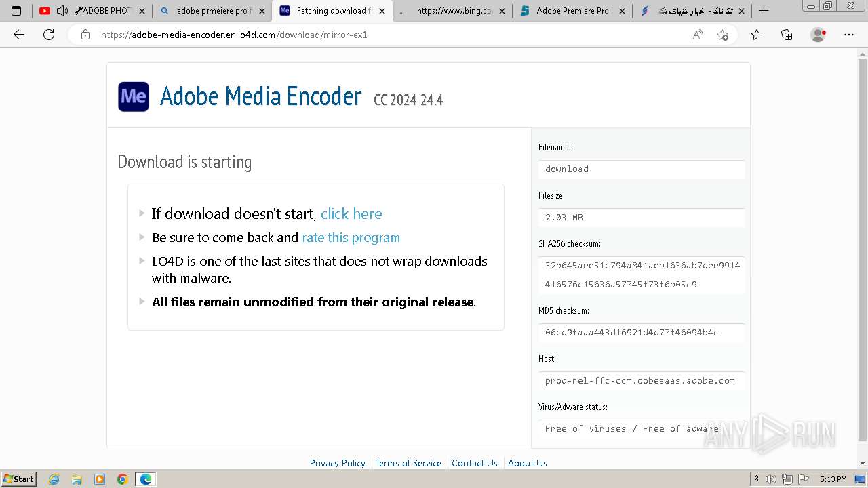Close the Fetching download tab
The width and height of the screenshot is (868, 488).
point(382,11)
